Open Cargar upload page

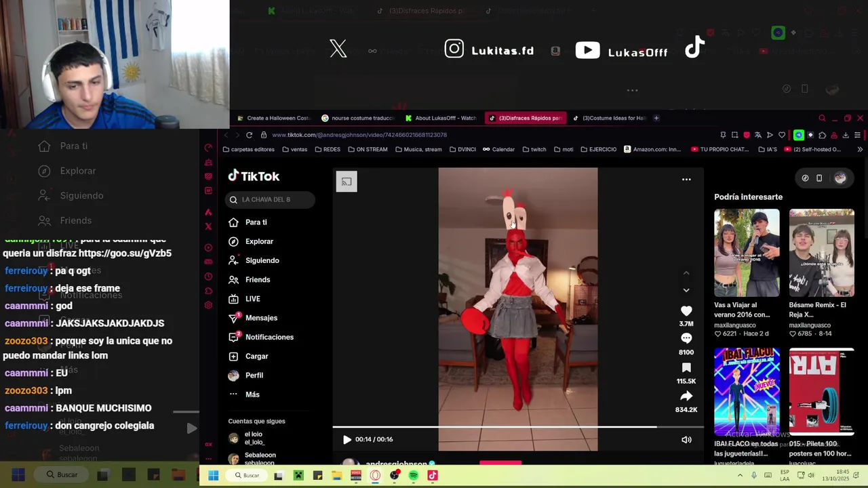[x=248, y=356]
